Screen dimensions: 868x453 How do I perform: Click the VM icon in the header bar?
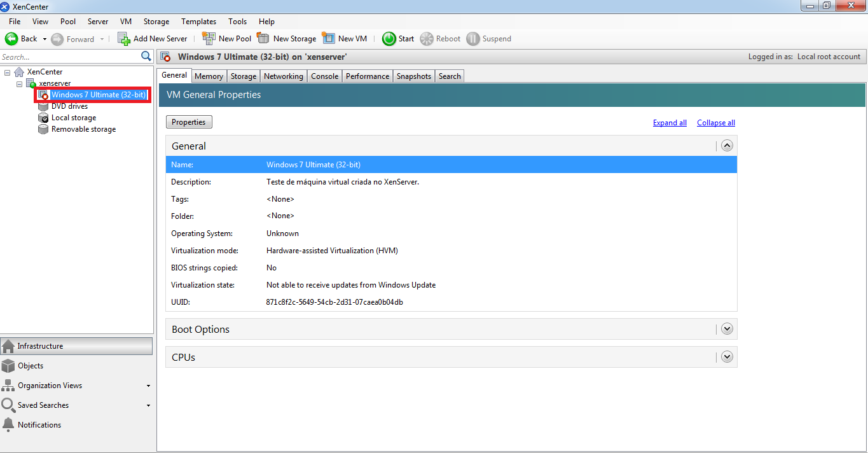point(165,57)
